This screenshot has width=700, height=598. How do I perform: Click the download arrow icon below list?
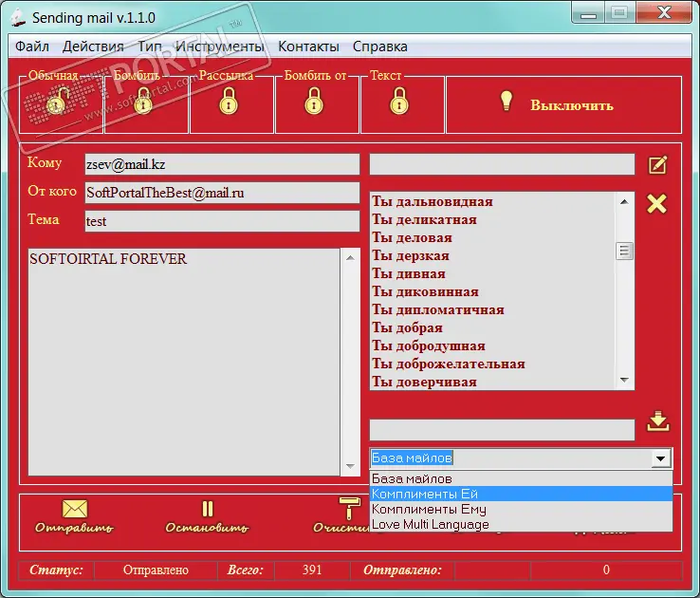(x=658, y=422)
